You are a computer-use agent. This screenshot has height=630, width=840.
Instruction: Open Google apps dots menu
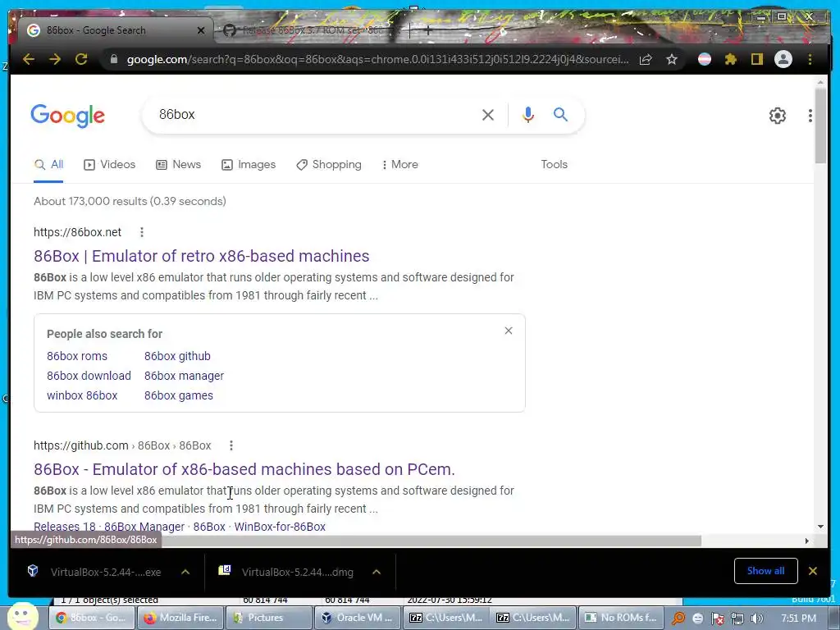[810, 115]
